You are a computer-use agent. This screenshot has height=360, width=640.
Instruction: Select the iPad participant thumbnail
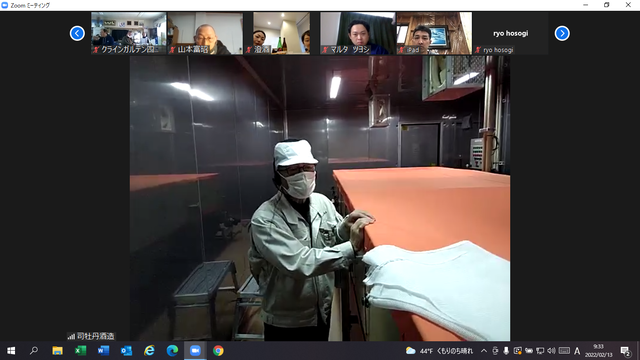click(x=434, y=33)
